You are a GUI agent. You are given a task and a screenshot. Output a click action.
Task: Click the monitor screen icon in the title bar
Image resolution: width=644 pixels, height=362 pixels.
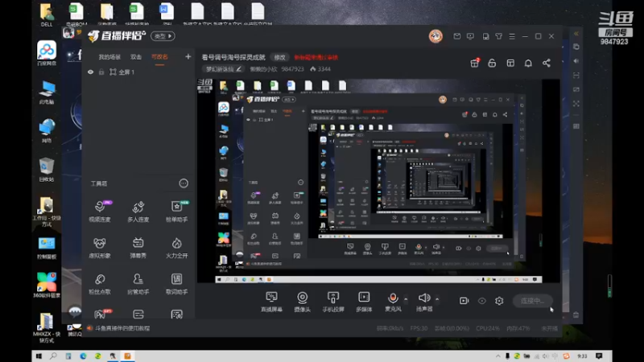[470, 36]
